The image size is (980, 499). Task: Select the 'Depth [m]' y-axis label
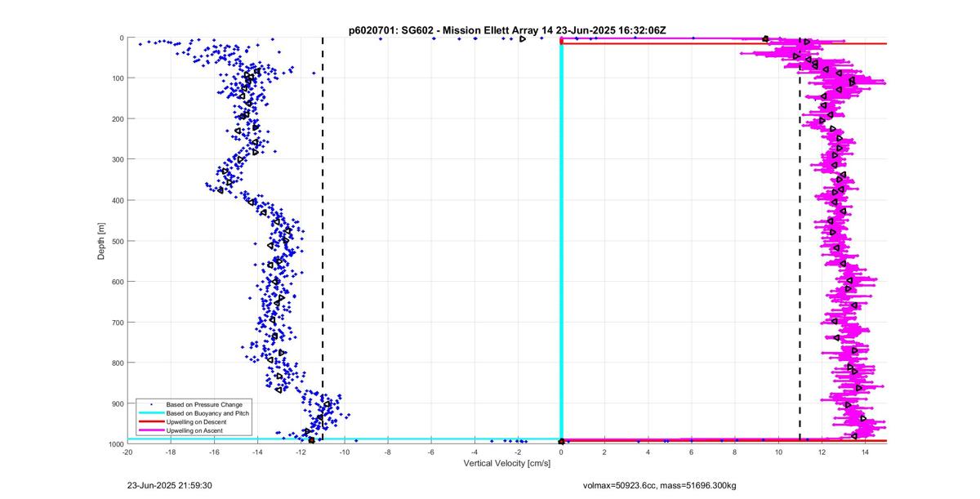(x=101, y=241)
